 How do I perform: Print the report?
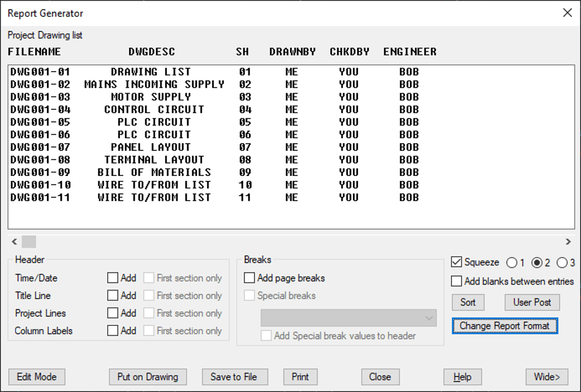[300, 377]
